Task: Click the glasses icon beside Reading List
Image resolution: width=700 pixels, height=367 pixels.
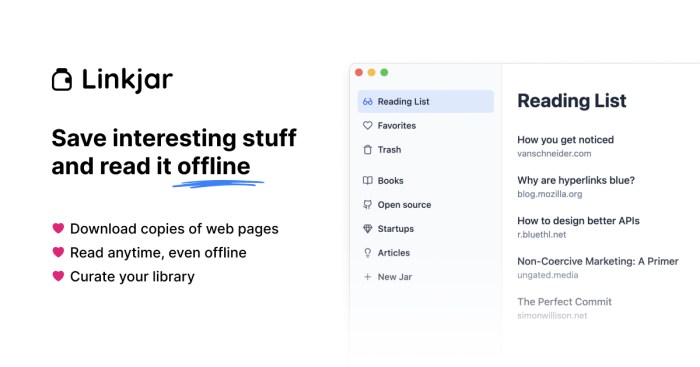Action: (367, 101)
